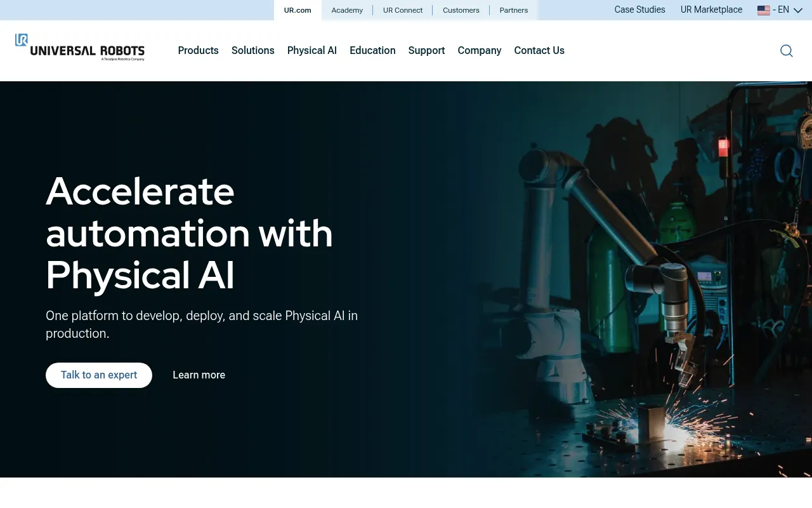Viewport: 812px width, 508px height.
Task: Switch to the UR Connect tab
Action: (403, 10)
